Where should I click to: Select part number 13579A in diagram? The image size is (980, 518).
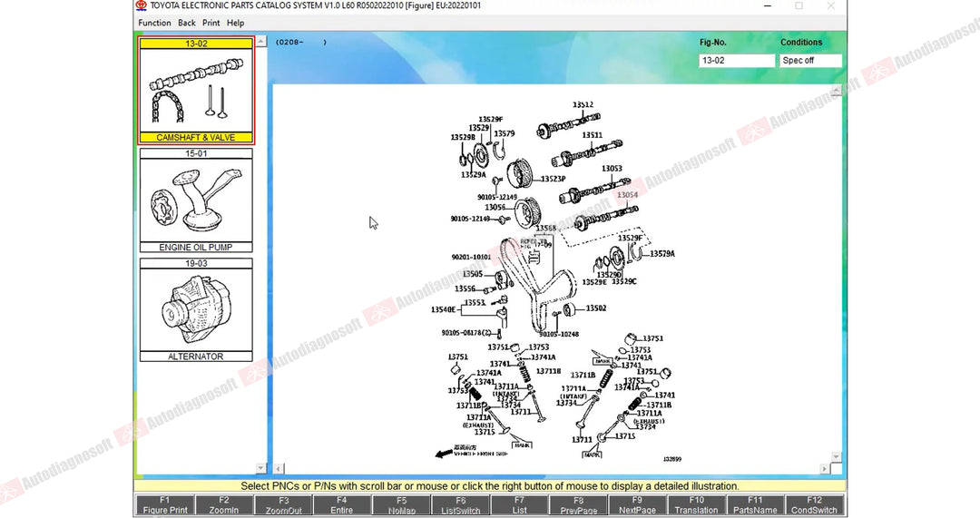coord(662,254)
